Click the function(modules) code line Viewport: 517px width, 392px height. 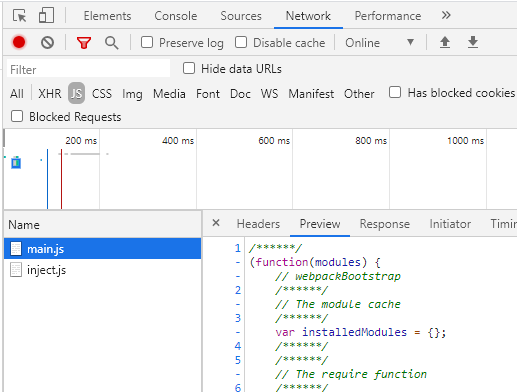tap(315, 262)
